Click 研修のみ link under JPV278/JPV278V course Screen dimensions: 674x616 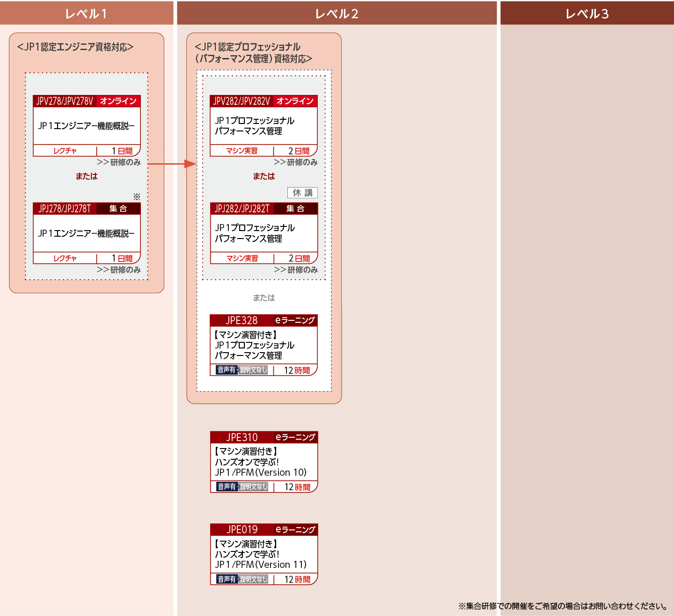point(119,162)
